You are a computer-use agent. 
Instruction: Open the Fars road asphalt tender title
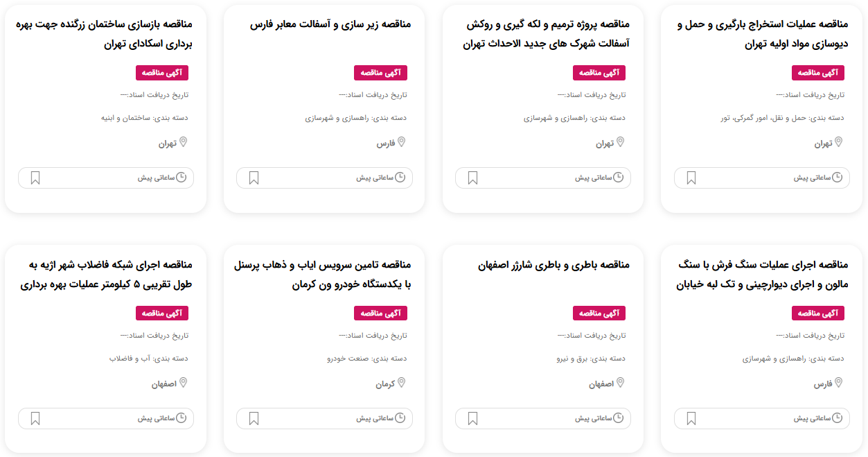point(330,24)
